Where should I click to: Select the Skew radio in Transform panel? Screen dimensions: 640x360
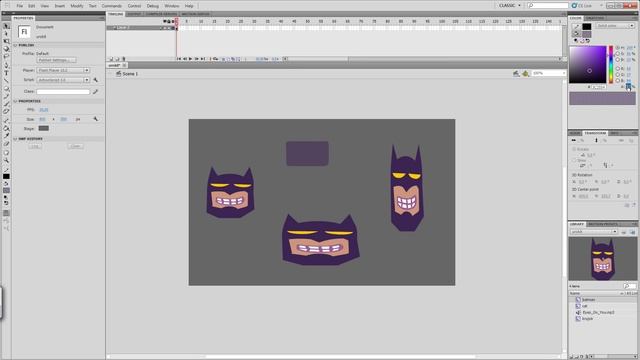[x=575, y=160]
